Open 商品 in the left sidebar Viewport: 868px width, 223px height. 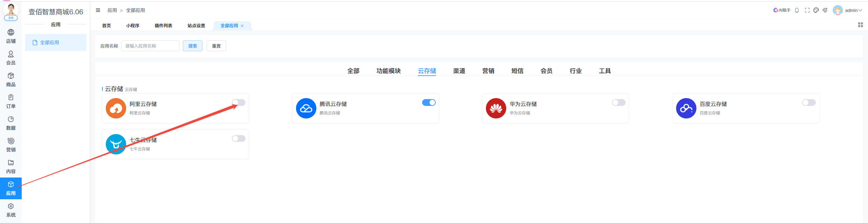pos(11,80)
